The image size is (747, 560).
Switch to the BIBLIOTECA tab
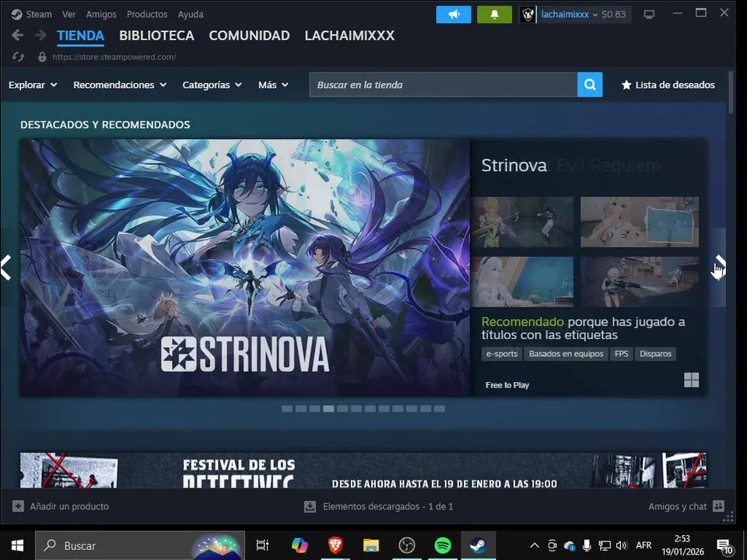point(156,36)
